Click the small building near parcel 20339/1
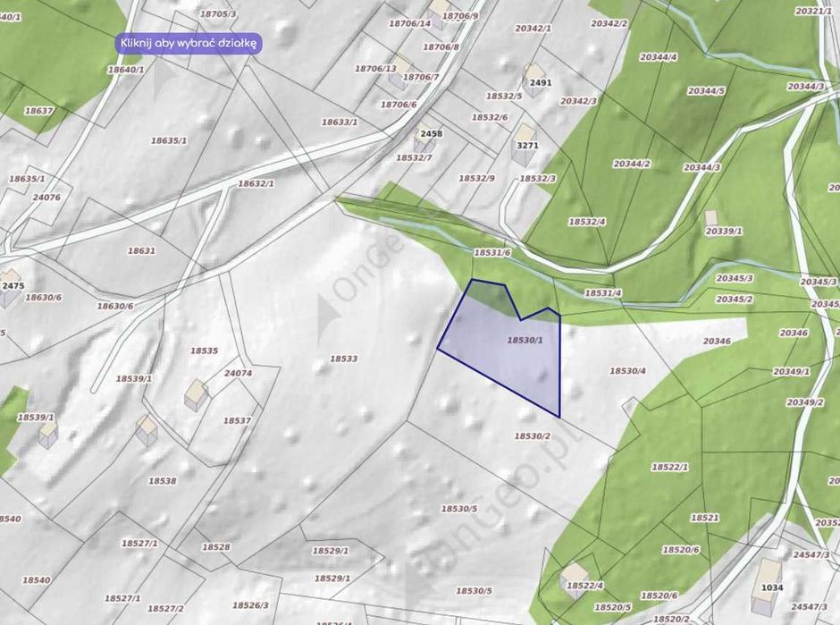Screen dimensions: 840x625 (x=710, y=217)
